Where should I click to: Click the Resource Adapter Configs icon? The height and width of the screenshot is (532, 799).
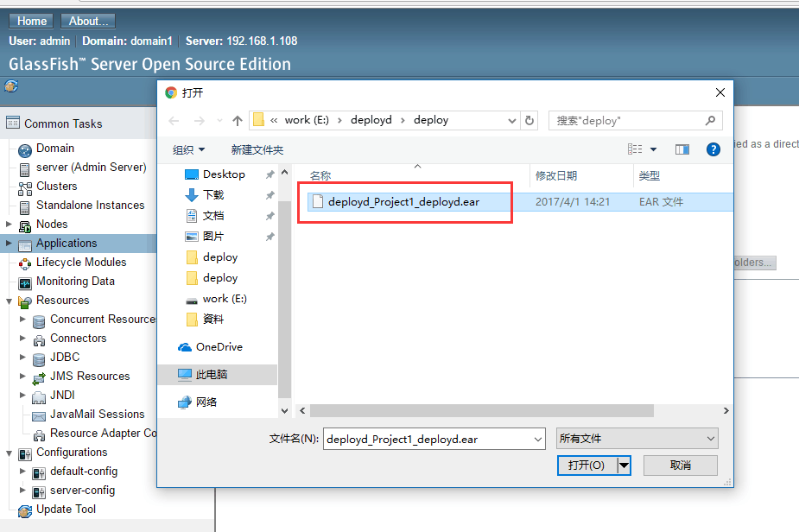38,435
